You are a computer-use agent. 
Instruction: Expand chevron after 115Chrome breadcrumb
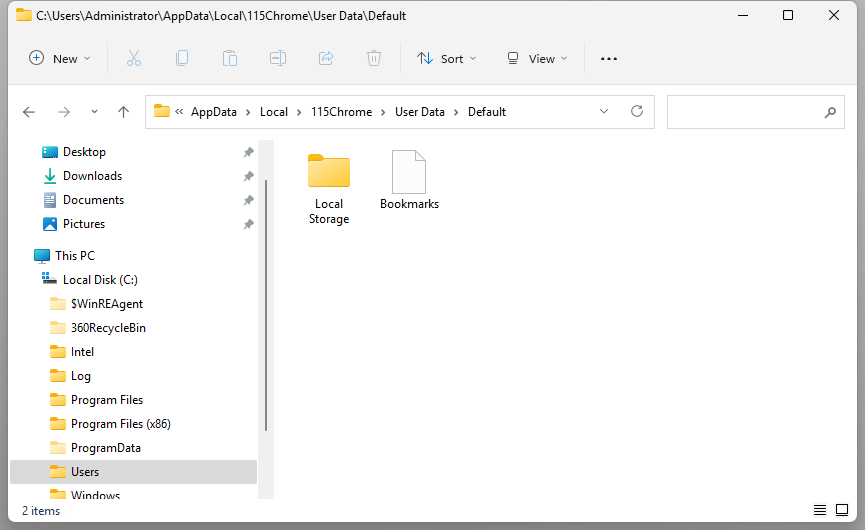point(383,113)
